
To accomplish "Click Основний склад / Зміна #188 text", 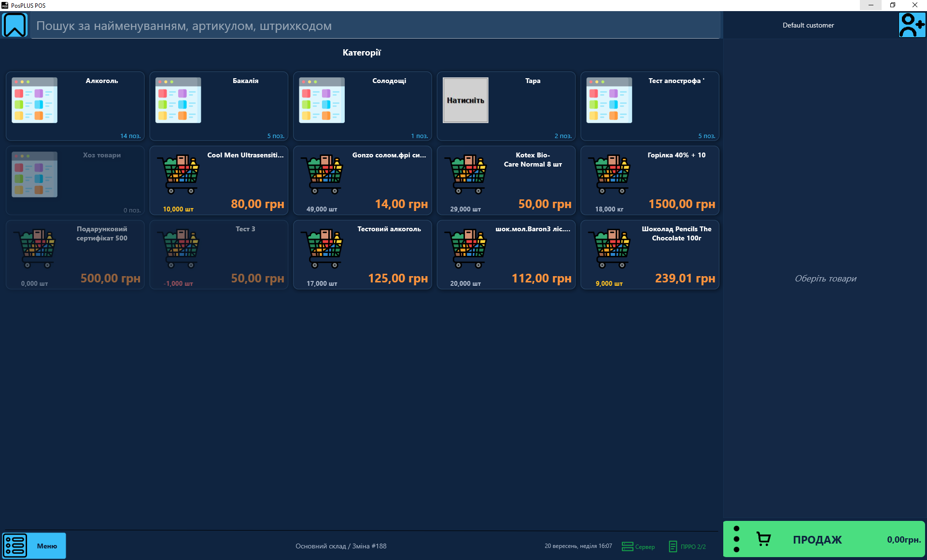I will point(341,546).
